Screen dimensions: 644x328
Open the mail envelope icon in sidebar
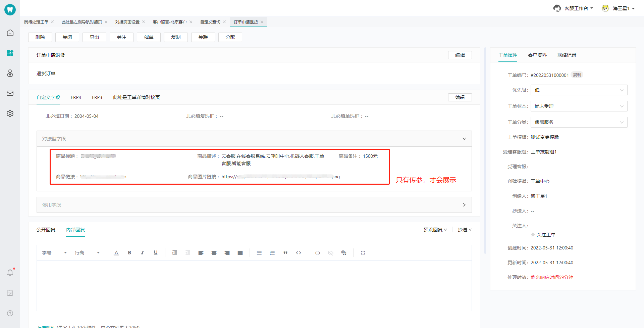tap(10, 93)
